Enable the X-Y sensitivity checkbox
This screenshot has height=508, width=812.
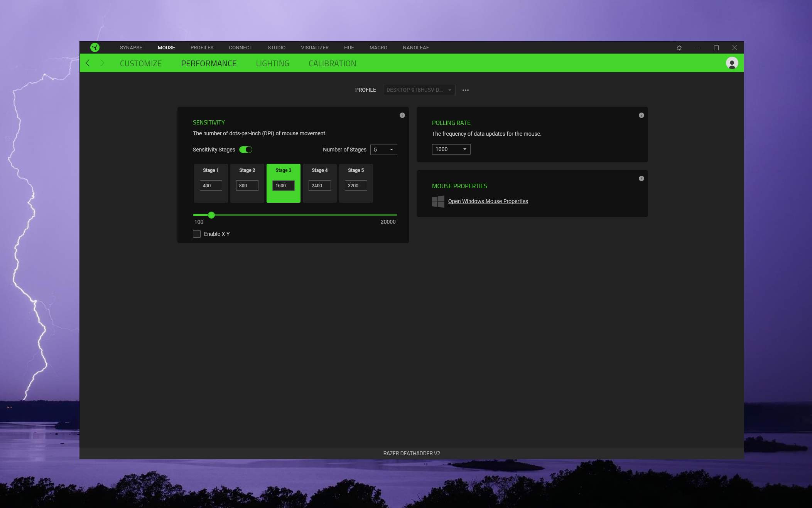click(197, 234)
